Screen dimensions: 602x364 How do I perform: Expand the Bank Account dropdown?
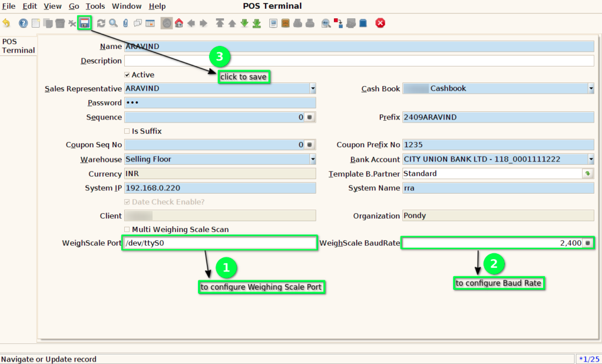point(591,160)
